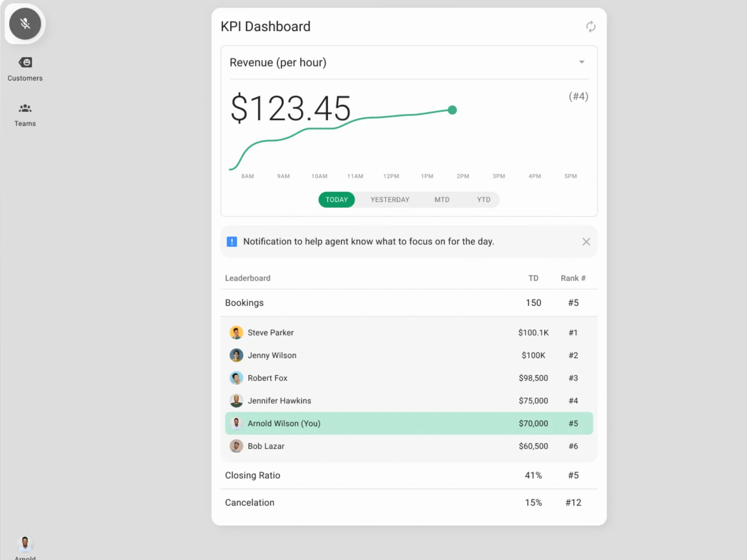Click the $123.45 revenue figure

290,108
